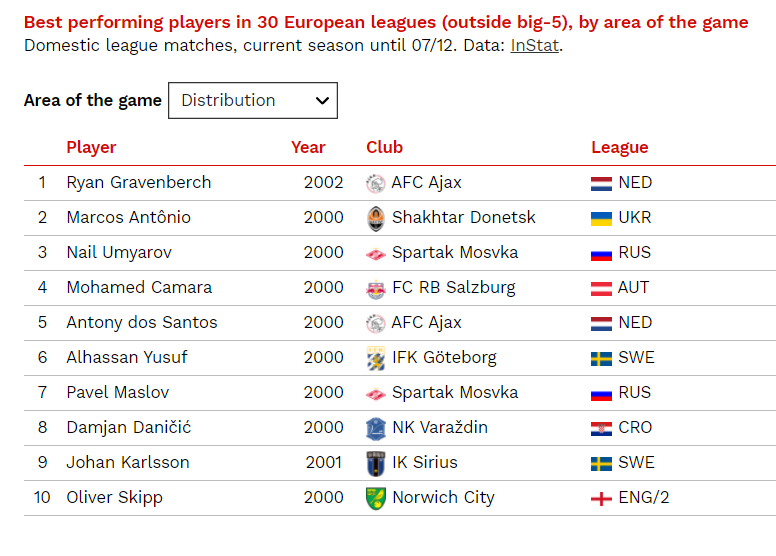Viewport: 776px width, 556px height.
Task: Click the Norwich City club crest
Action: coord(376,499)
